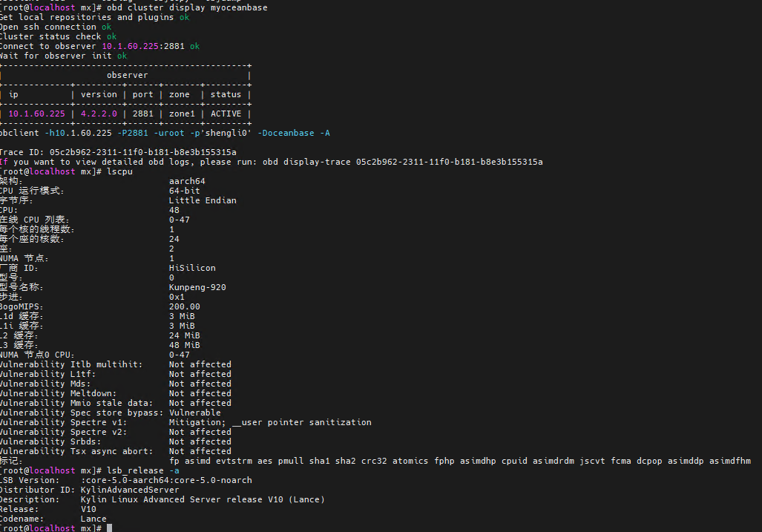The image size is (762, 532).
Task: Click the version cell '4.2.2.0'
Action: [99, 114]
